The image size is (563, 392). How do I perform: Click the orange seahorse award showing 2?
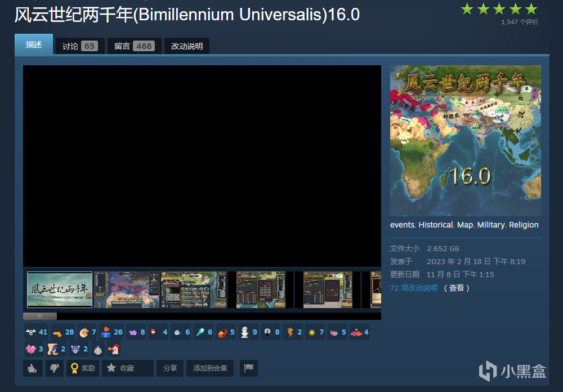[294, 332]
